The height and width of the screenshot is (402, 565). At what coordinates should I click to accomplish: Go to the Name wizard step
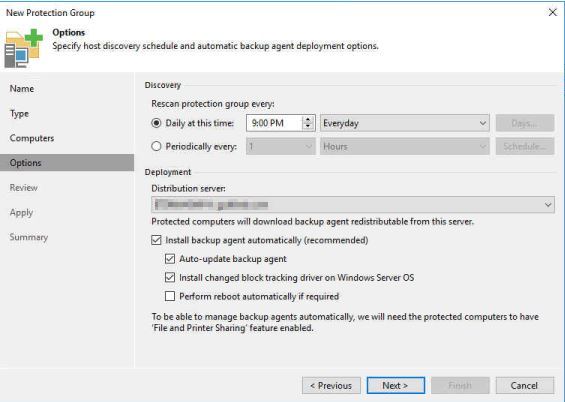point(22,89)
